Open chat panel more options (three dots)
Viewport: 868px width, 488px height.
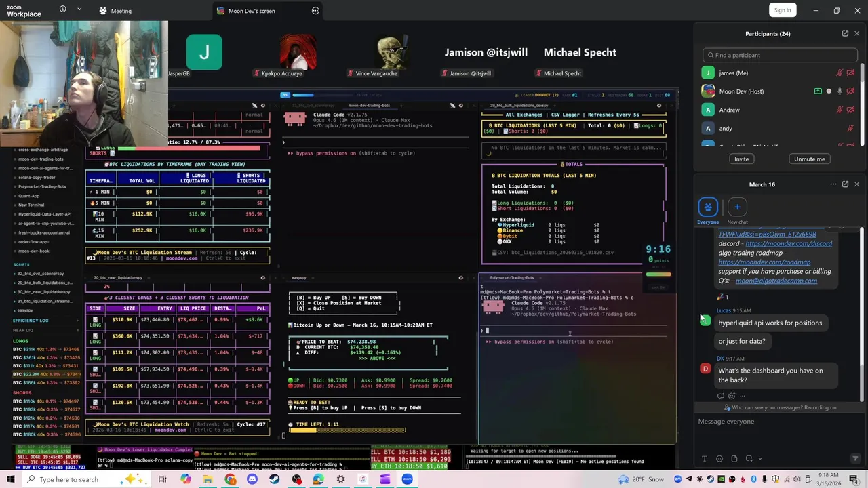click(833, 184)
